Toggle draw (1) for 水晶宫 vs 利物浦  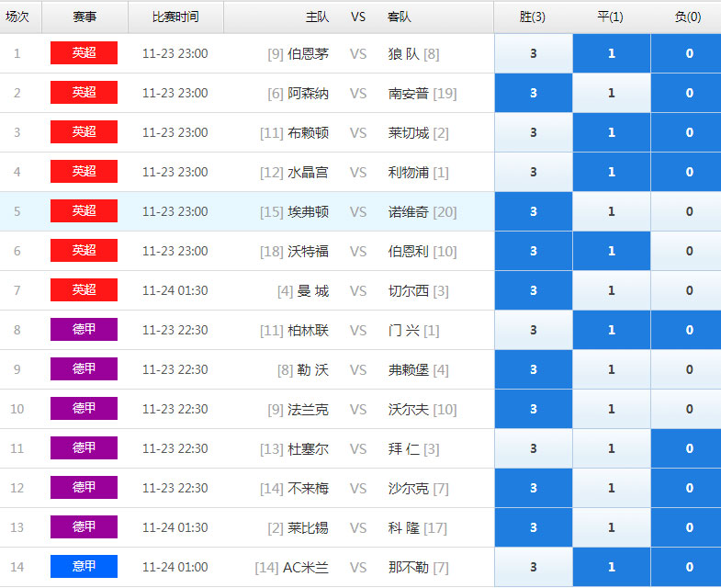click(612, 172)
